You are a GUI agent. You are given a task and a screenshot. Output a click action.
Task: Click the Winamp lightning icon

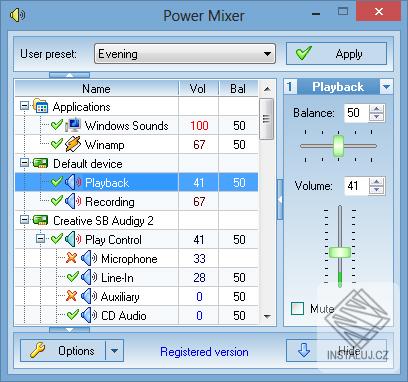(x=73, y=144)
